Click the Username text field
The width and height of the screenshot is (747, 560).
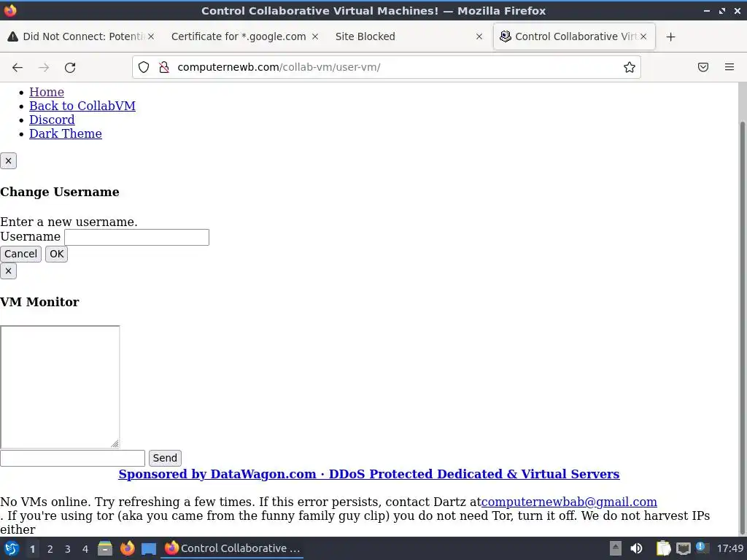pos(136,237)
